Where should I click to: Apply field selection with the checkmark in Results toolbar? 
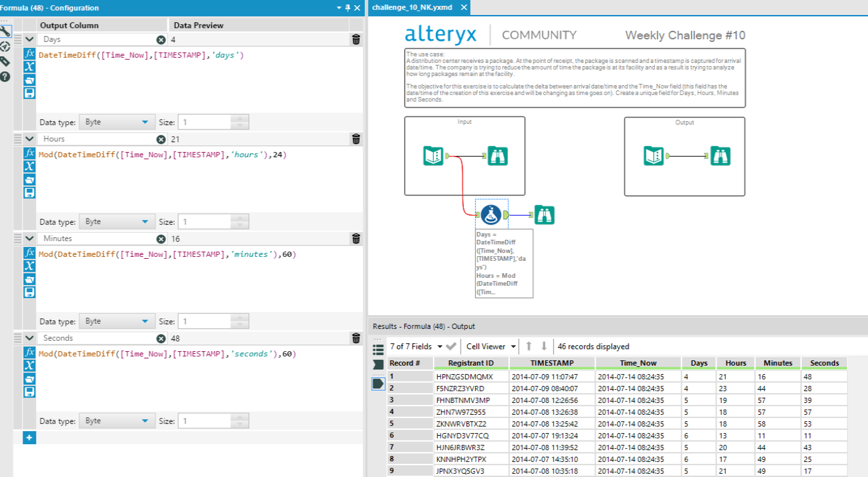tap(451, 346)
